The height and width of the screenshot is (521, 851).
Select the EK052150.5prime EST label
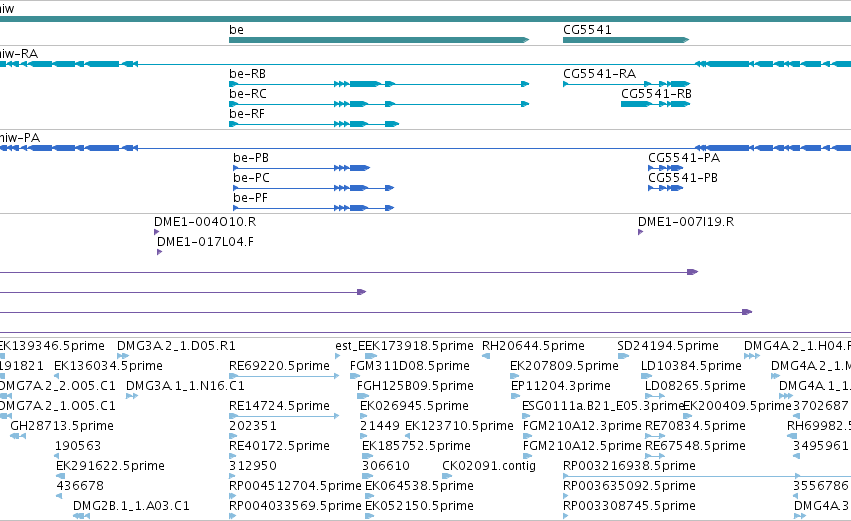coord(420,506)
